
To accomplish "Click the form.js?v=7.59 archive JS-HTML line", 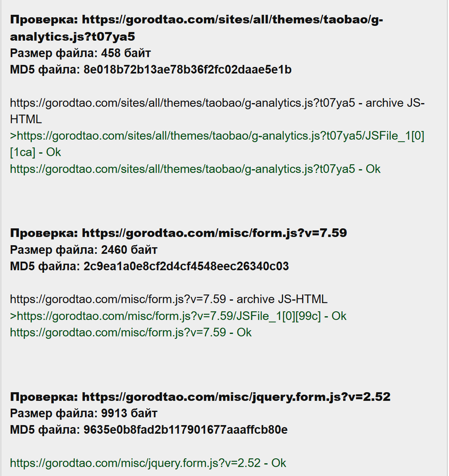I will (169, 299).
